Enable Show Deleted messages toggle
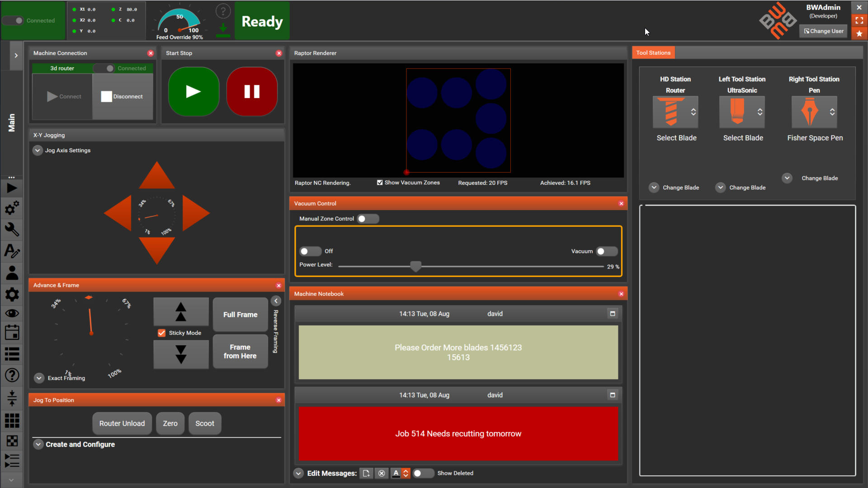Viewport: 868px width, 488px height. tap(423, 473)
